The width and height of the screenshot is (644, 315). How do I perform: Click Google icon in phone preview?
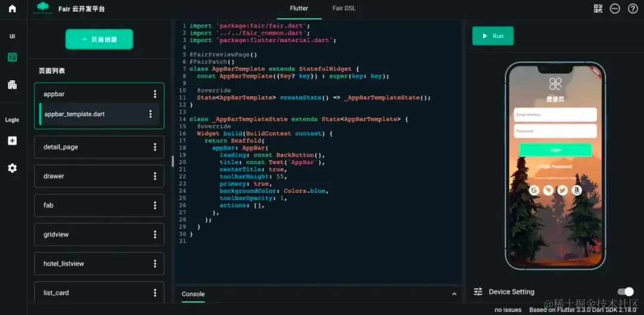[534, 190]
